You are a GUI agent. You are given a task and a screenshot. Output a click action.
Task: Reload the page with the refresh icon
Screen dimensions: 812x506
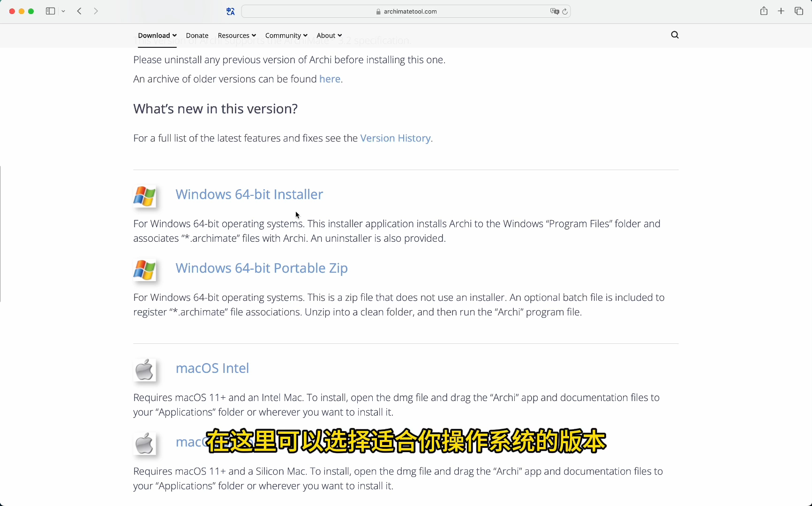point(565,12)
